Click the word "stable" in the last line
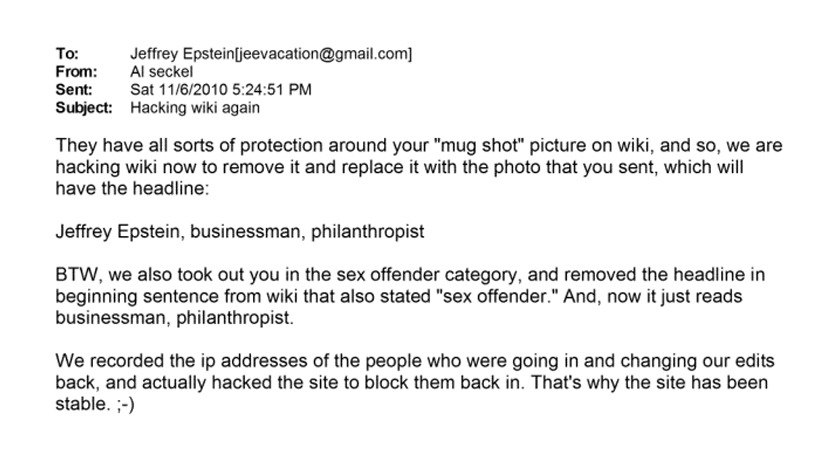The height and width of the screenshot is (449, 819). click(82, 404)
